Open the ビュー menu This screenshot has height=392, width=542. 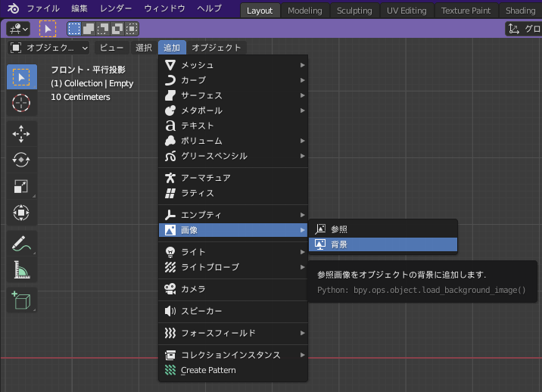coord(111,48)
